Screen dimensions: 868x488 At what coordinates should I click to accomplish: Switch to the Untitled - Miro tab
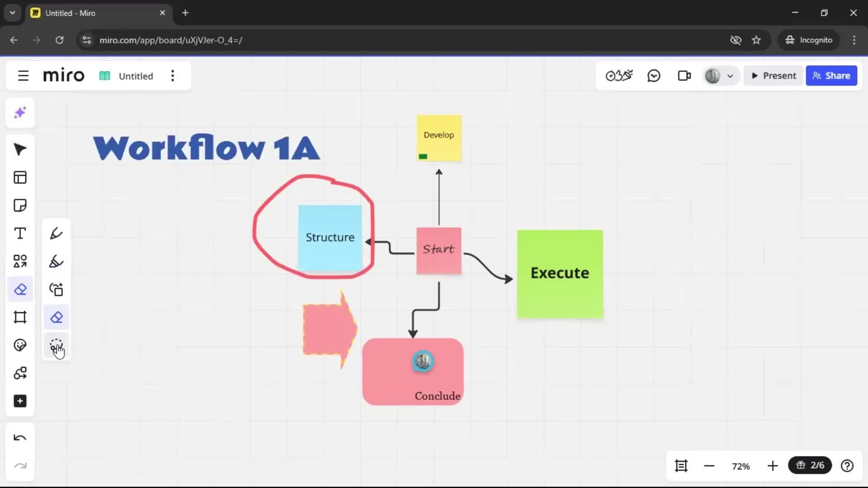tap(98, 13)
